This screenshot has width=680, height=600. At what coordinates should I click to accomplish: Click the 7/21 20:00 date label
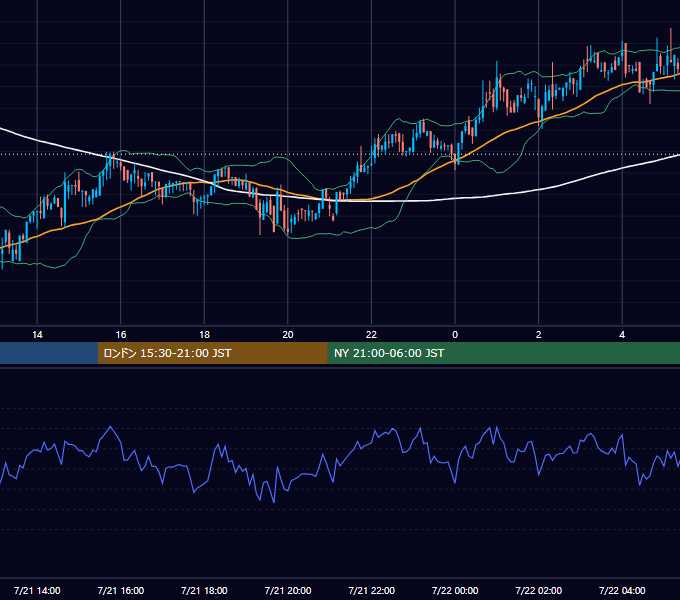click(288, 590)
